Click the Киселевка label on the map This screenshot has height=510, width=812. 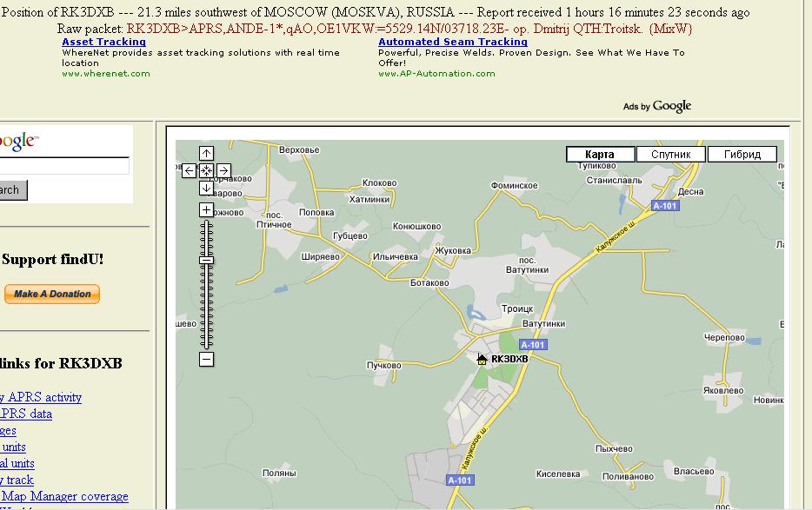pyautogui.click(x=558, y=474)
